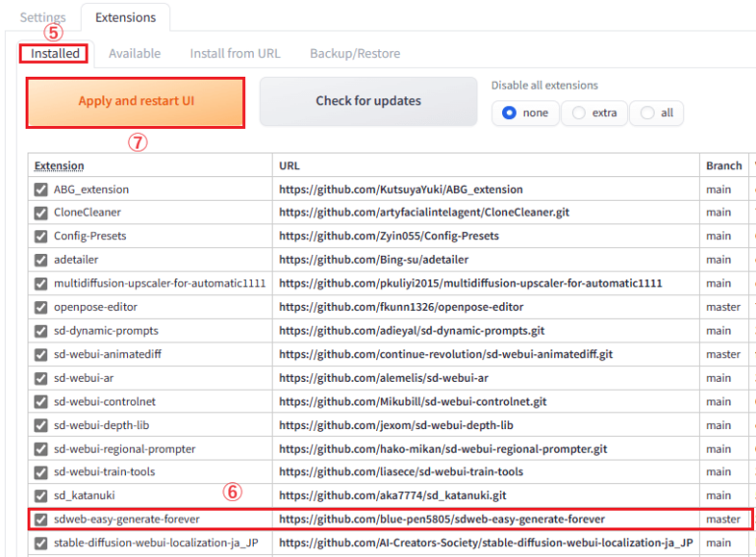This screenshot has height=557, width=756.
Task: Toggle sd-webui-controlnet checkbox
Action: pyautogui.click(x=40, y=402)
